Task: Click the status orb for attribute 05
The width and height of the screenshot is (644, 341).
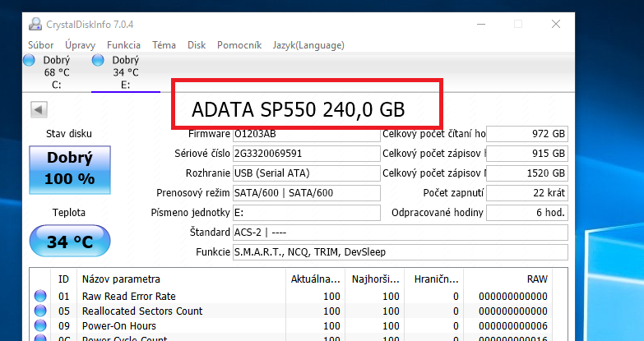Action: point(40,311)
